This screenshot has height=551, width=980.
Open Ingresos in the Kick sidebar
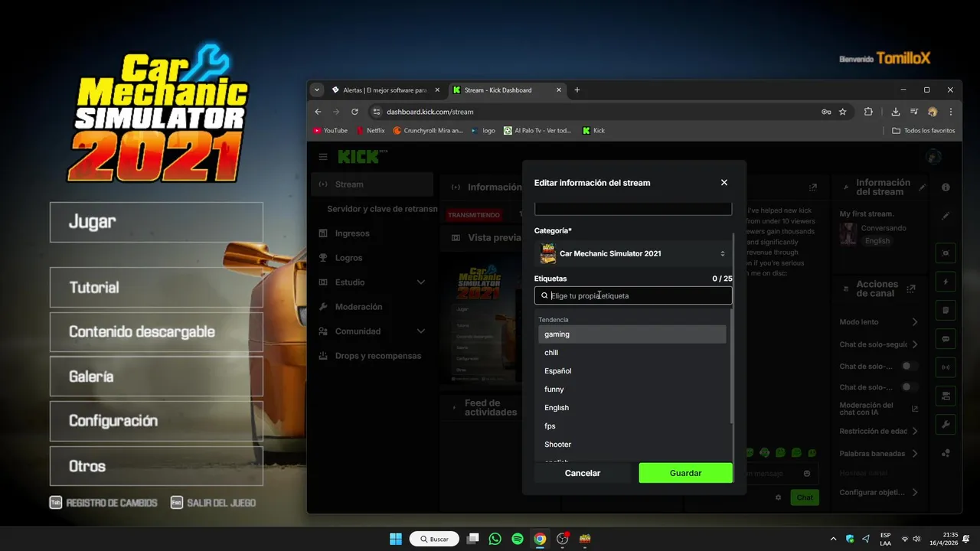(x=373, y=233)
